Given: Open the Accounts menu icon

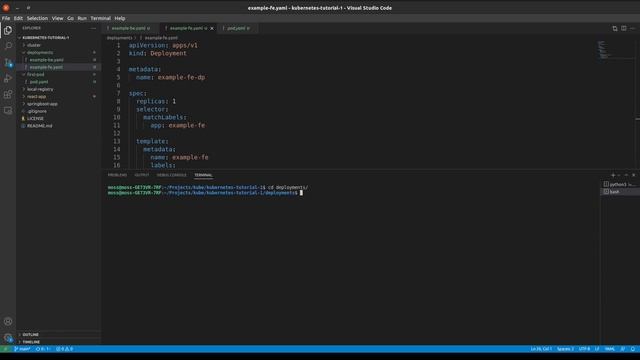Looking at the screenshot, I should 8,322.
